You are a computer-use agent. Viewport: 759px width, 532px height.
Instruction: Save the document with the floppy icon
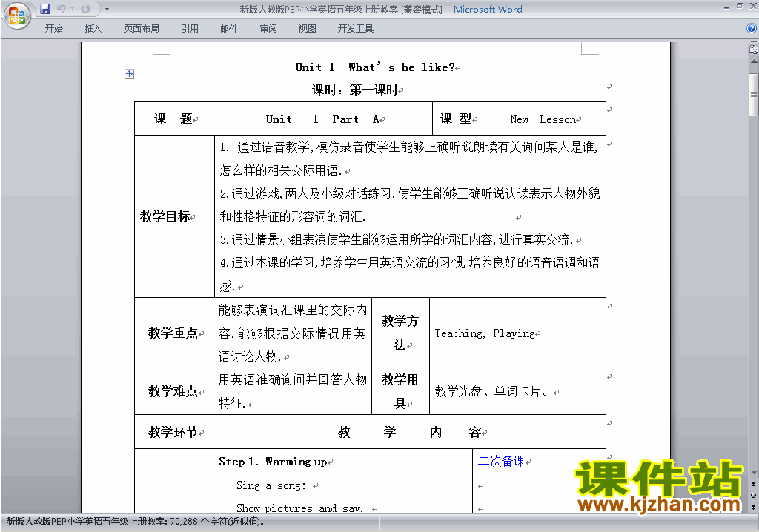(x=45, y=9)
